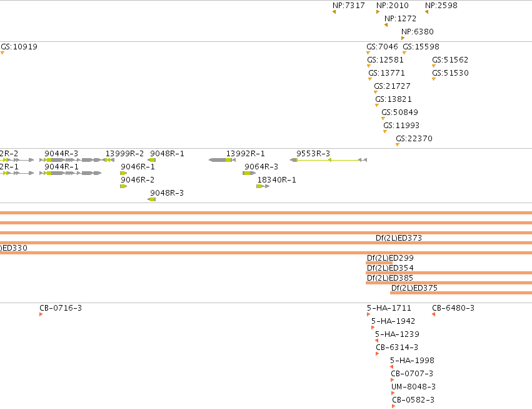Click the CB-0582-3 insertion marker
The width and height of the screenshot is (532, 410).
point(394,406)
